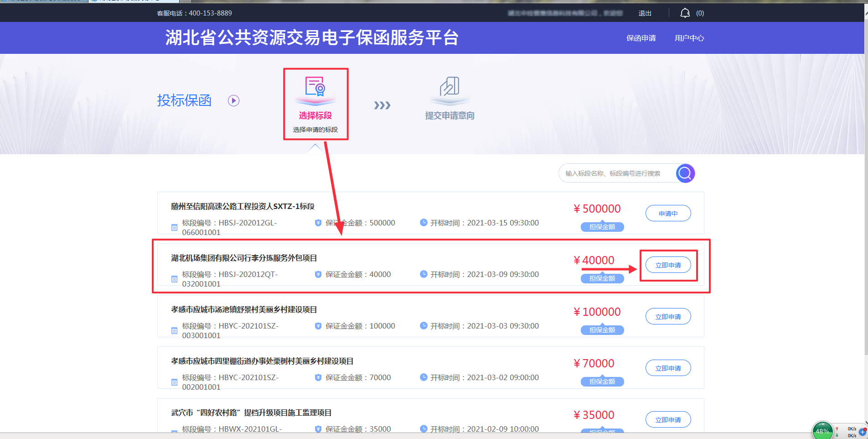Click the vertical page scrollbar

[x=866, y=183]
